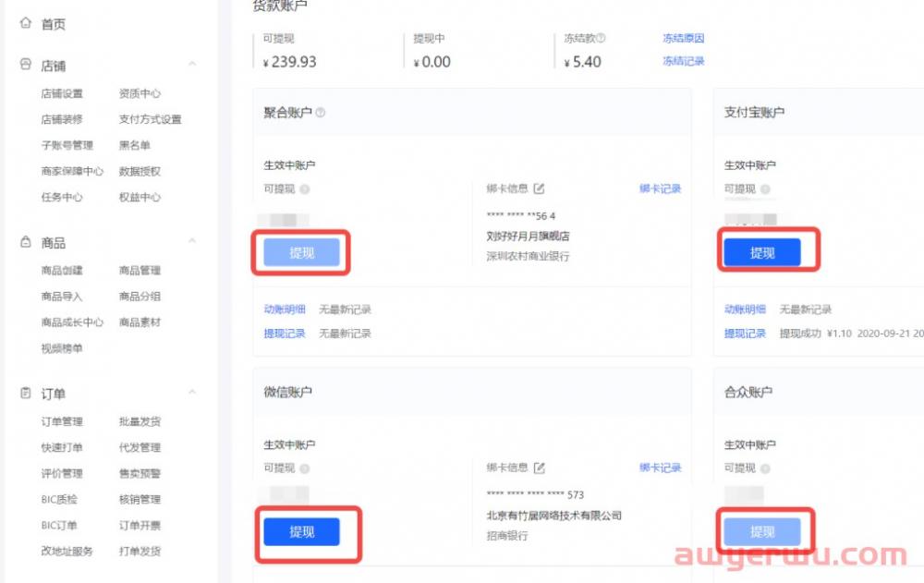
Task: Select 子账号管理 in sidebar
Action: click(x=67, y=146)
